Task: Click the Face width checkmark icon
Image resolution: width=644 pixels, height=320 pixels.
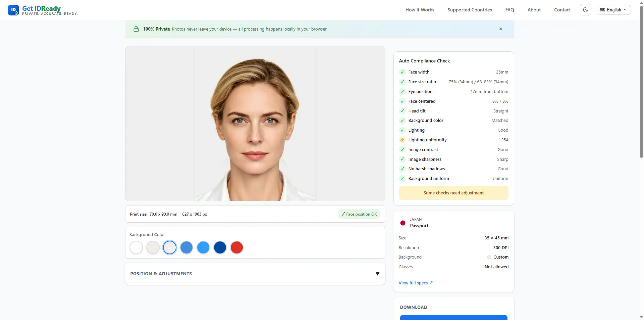Action: [x=402, y=72]
